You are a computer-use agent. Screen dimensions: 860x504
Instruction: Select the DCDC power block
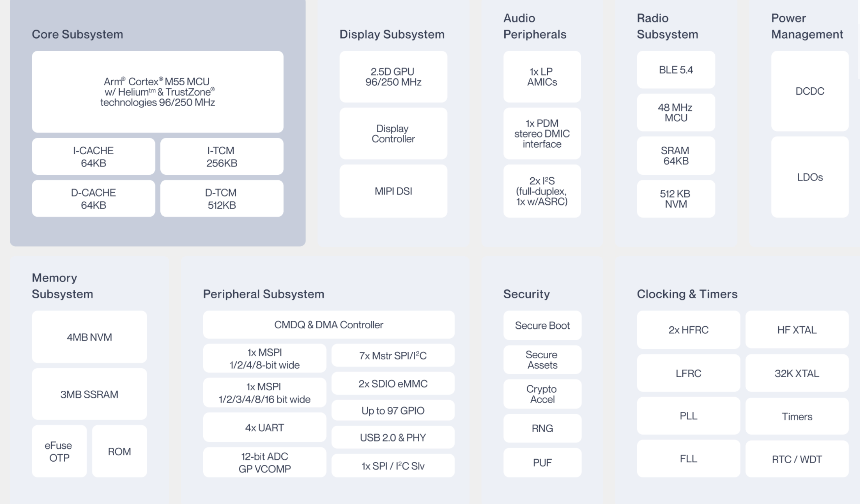click(x=810, y=91)
